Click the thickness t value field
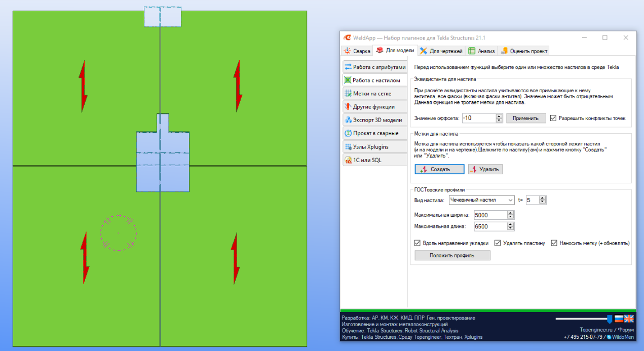 coord(533,200)
